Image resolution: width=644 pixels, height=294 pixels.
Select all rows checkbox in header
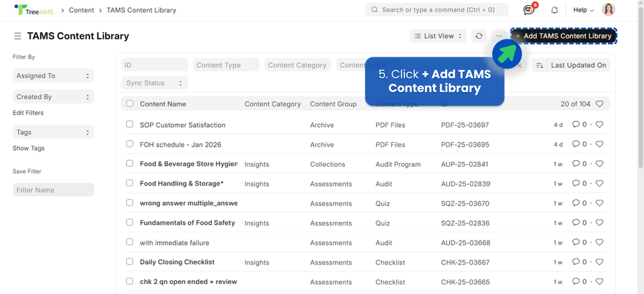point(130,104)
